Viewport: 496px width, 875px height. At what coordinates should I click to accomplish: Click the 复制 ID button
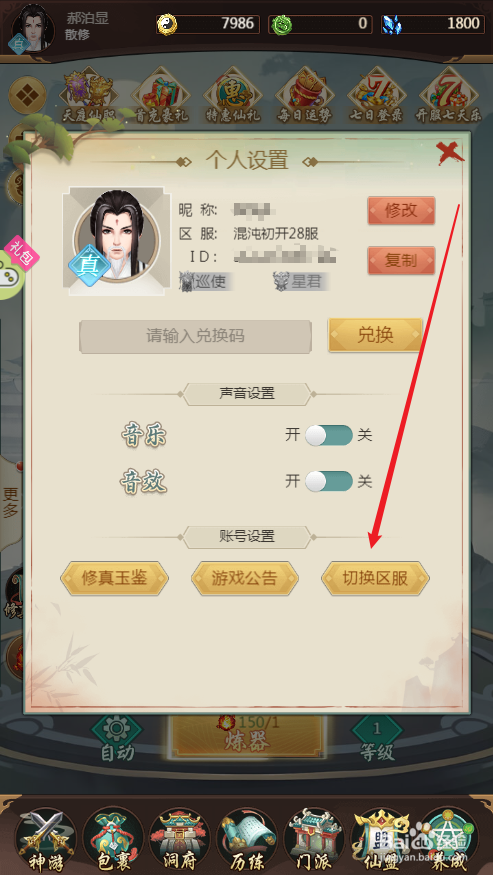[x=401, y=260]
